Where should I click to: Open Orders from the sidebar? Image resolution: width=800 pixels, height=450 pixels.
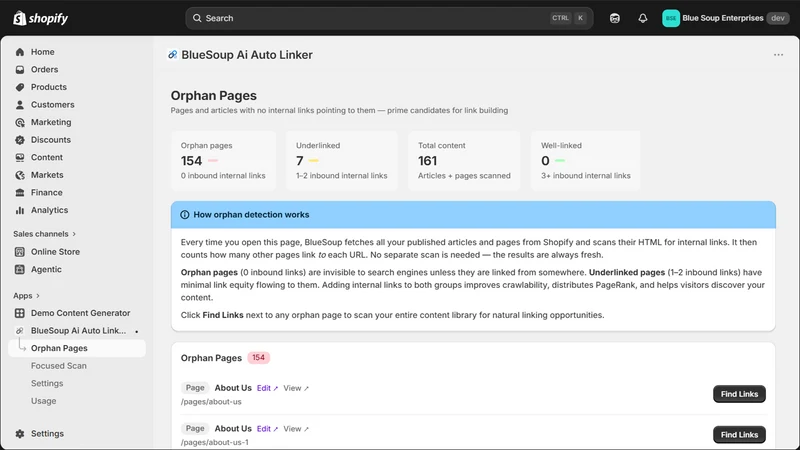click(x=44, y=69)
